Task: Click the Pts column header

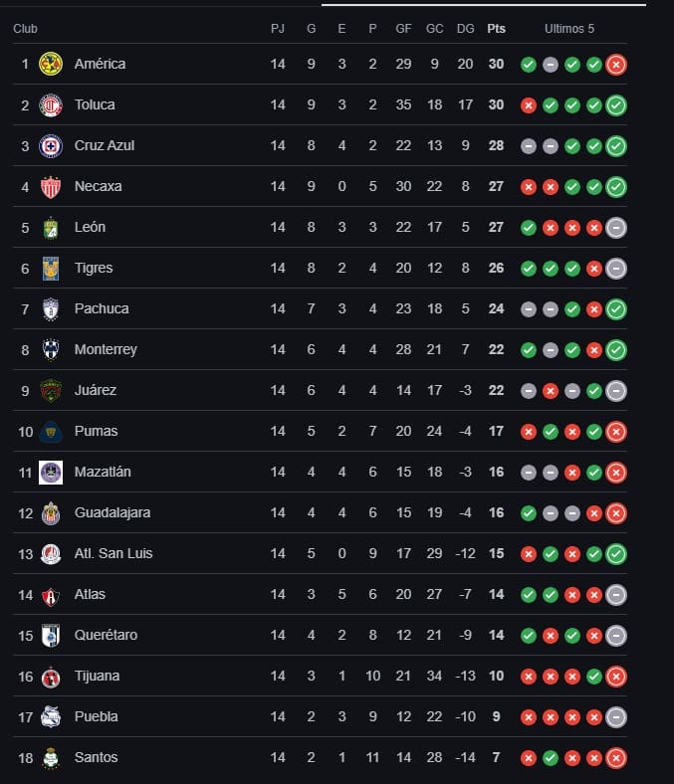Action: point(496,29)
